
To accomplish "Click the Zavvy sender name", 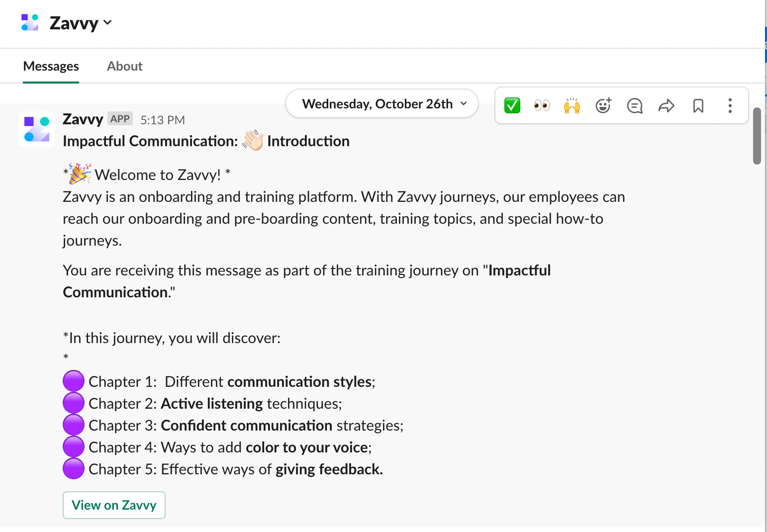I will 83,119.
